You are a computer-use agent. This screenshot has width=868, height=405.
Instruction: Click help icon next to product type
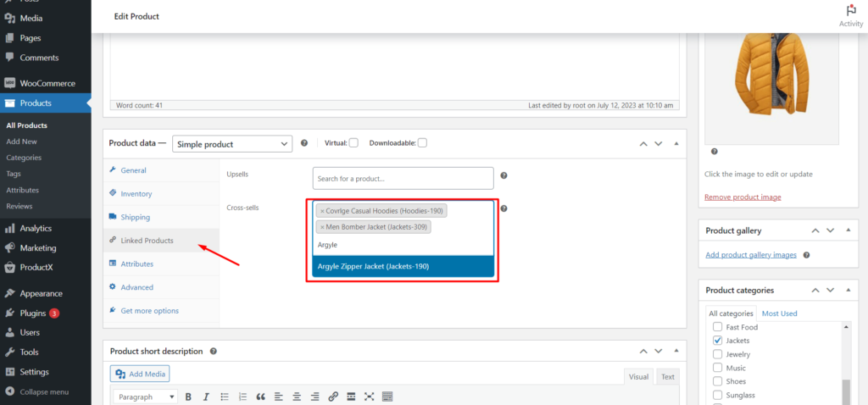click(304, 142)
